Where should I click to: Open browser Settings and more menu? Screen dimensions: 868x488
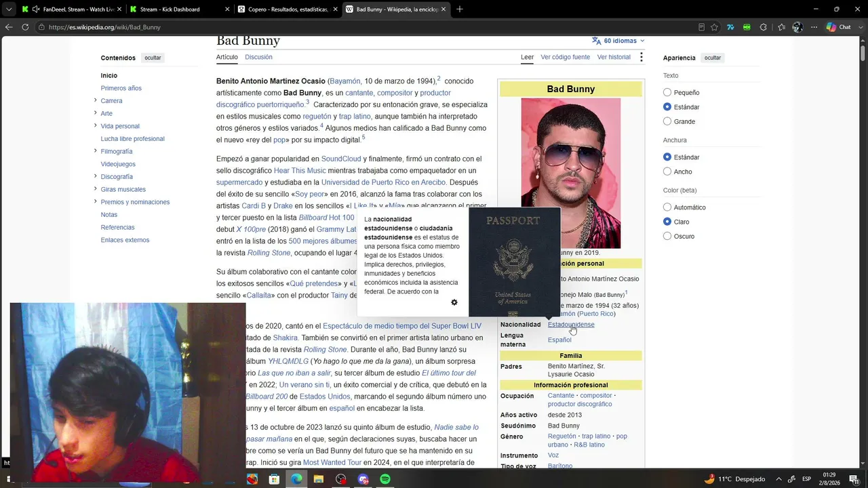814,27
